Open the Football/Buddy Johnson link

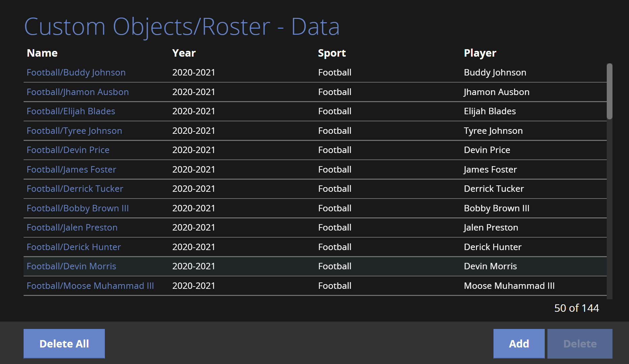76,72
